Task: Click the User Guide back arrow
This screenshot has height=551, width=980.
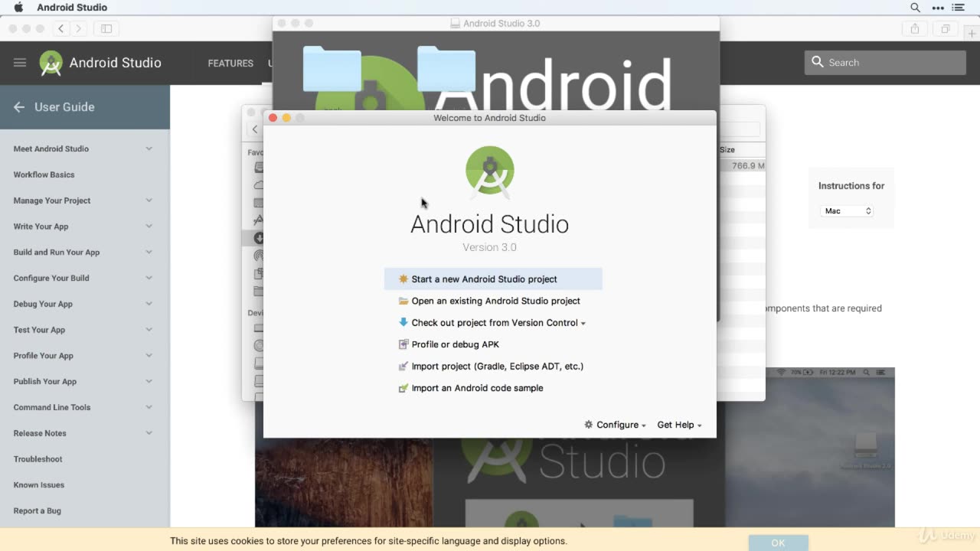Action: pyautogui.click(x=19, y=107)
